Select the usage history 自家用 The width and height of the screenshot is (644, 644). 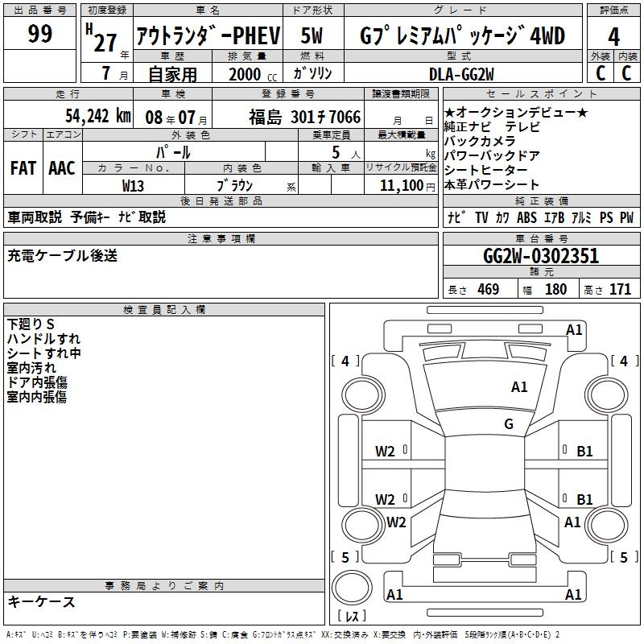click(172, 74)
